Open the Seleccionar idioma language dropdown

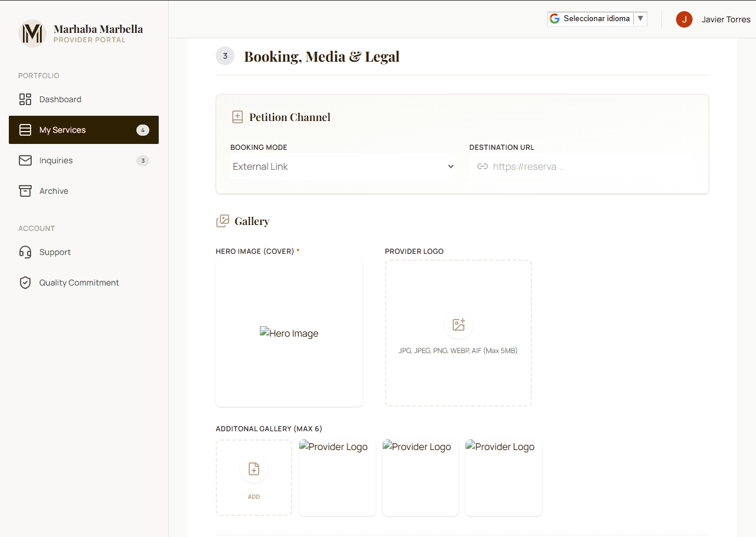[x=597, y=19]
